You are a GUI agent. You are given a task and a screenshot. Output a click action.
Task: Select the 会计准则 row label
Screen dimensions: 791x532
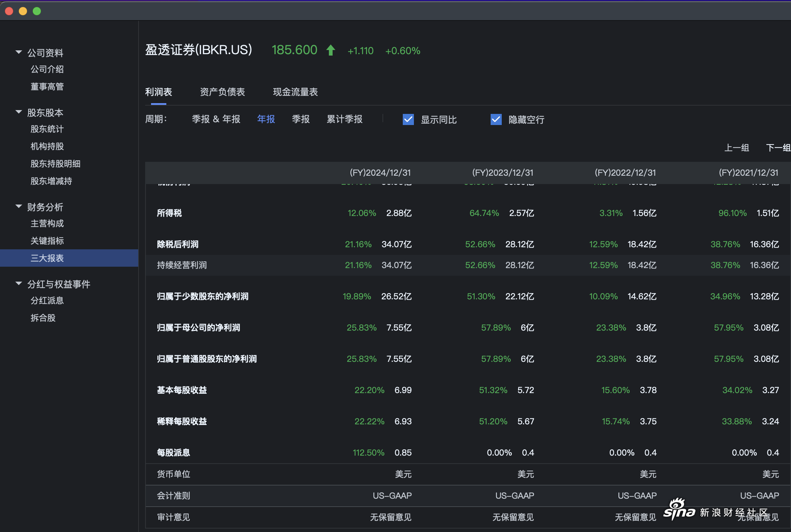[x=174, y=496]
